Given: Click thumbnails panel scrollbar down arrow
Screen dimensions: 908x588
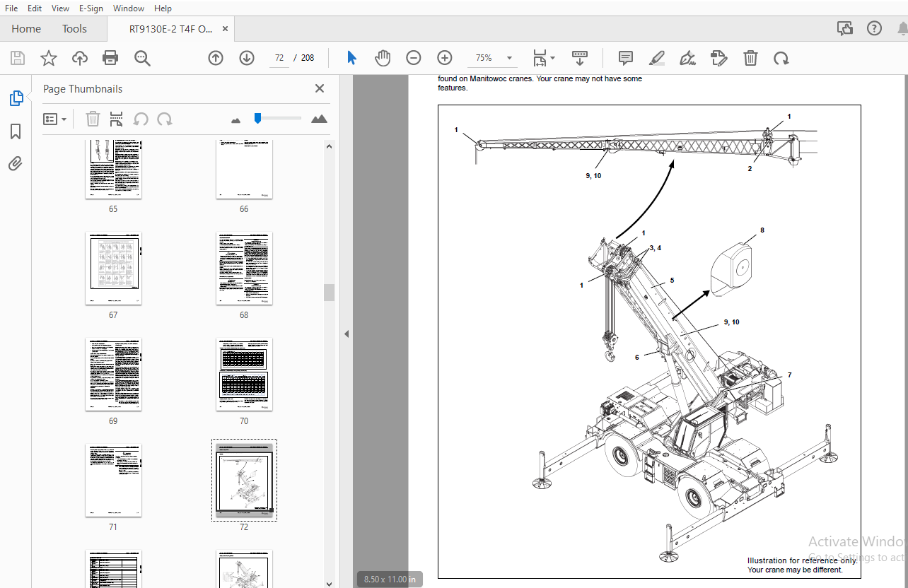Looking at the screenshot, I should tap(329, 583).
